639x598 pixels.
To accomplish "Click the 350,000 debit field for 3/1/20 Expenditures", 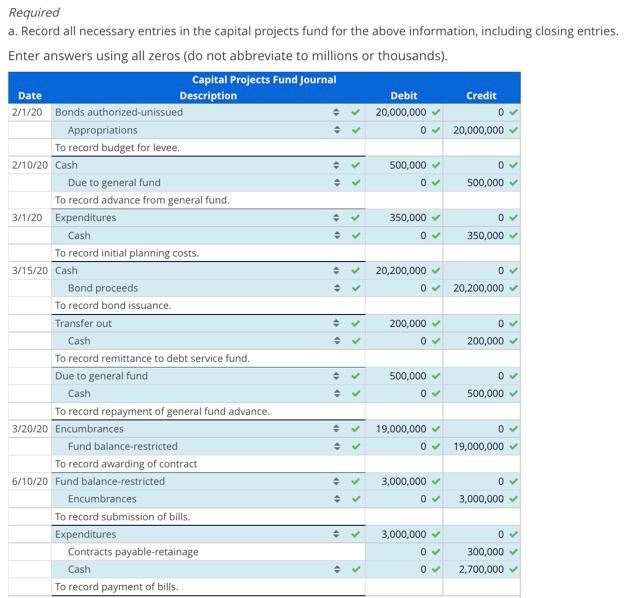I will click(x=403, y=218).
